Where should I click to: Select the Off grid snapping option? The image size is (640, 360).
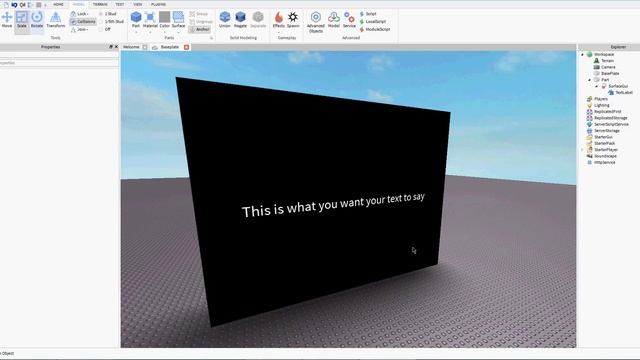(x=105, y=29)
